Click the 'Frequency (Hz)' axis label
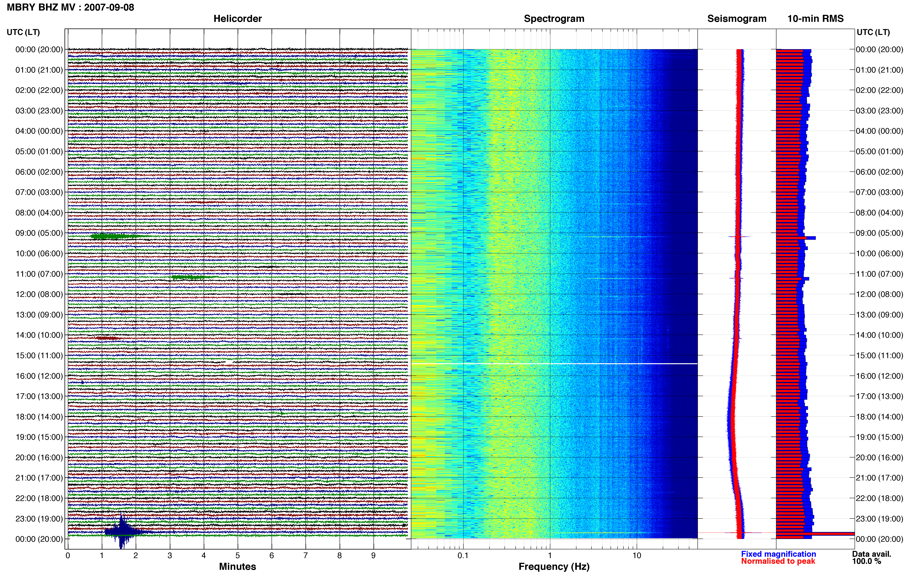The height and width of the screenshot is (578, 924). [554, 566]
